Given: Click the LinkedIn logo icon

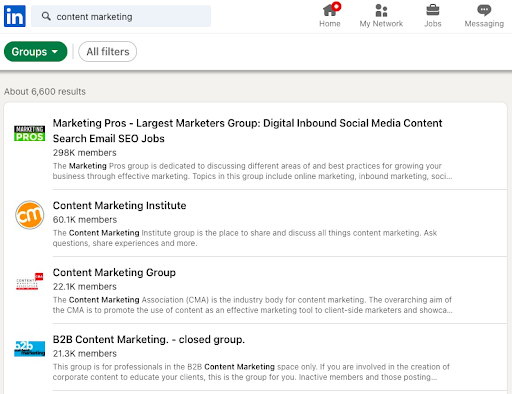Looking at the screenshot, I should point(15,16).
